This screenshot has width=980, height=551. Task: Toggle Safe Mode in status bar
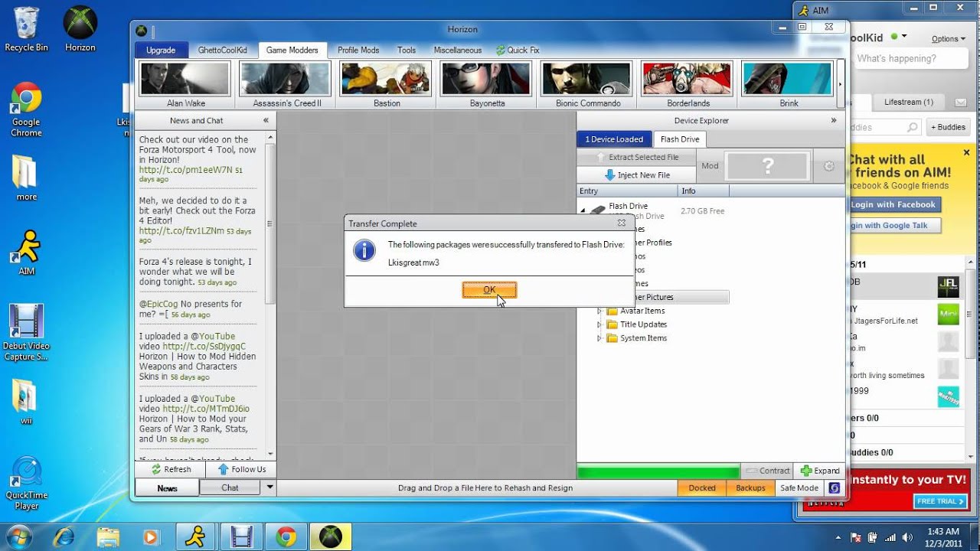click(x=799, y=487)
